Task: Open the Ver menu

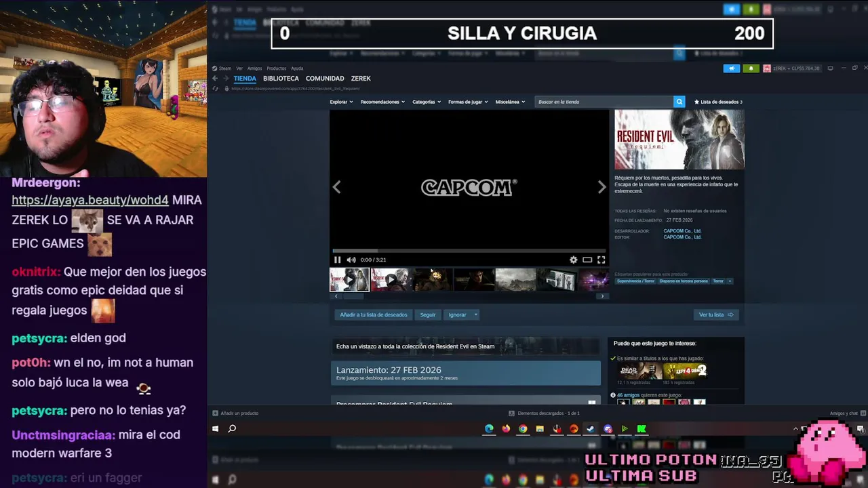Action: click(x=239, y=68)
